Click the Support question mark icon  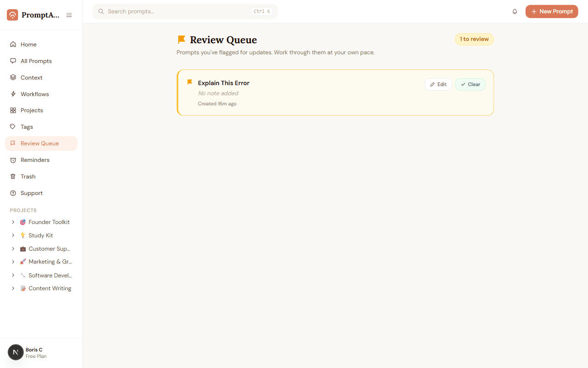point(13,193)
